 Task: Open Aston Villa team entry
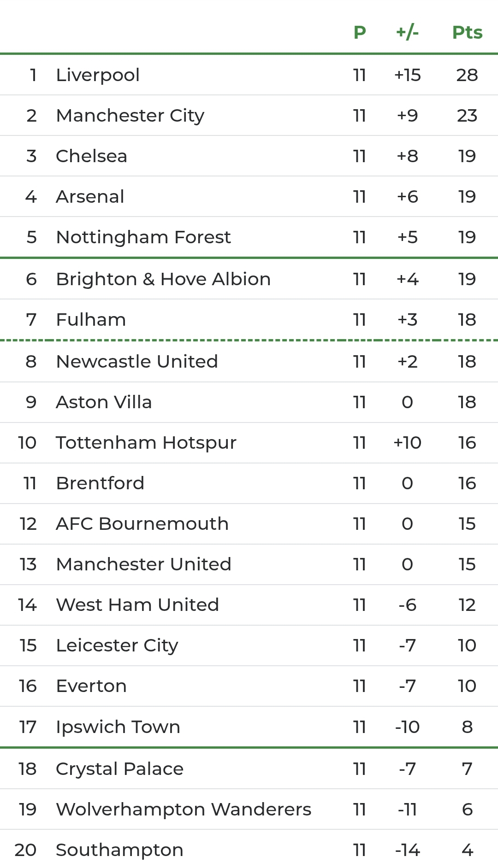point(249,402)
